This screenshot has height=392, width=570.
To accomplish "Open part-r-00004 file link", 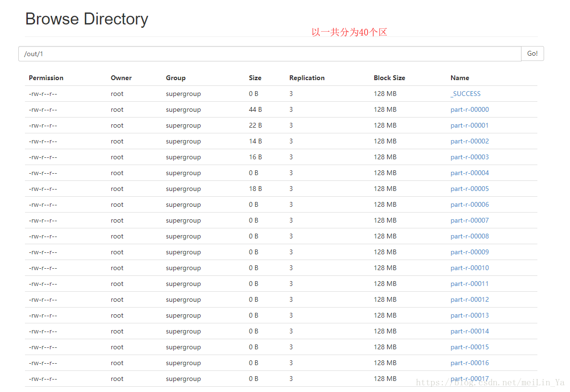I will [469, 173].
